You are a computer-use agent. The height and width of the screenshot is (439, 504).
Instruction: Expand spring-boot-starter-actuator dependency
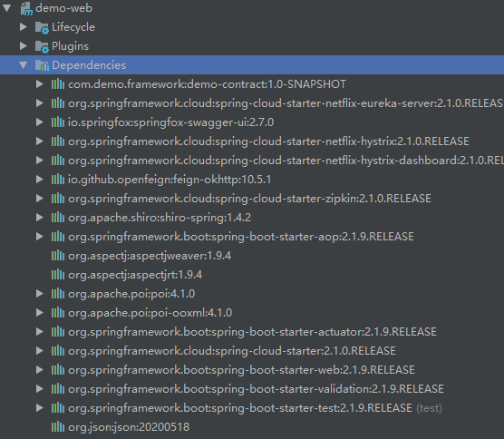40,332
